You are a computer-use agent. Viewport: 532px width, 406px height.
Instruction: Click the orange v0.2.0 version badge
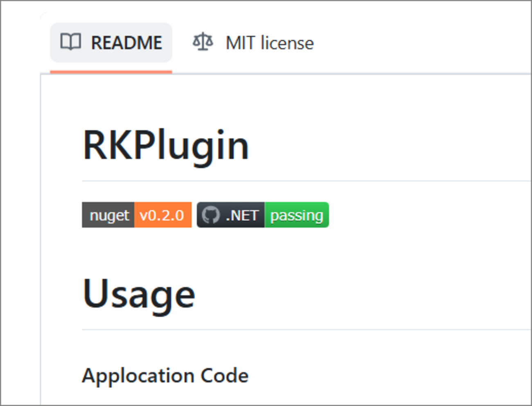coord(163,214)
